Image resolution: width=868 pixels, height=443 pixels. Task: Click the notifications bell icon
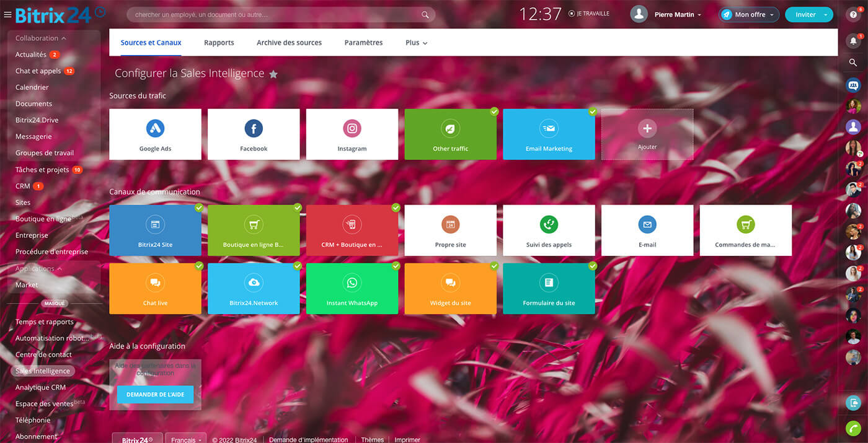click(853, 41)
